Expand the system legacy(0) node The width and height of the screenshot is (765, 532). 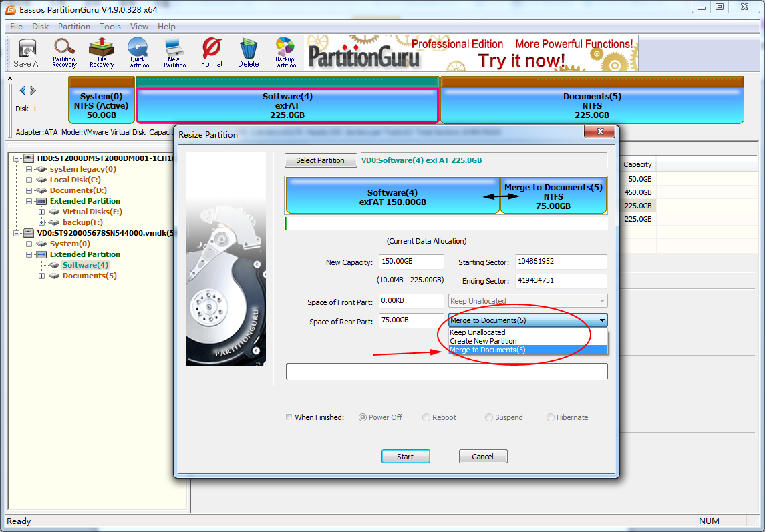[29, 169]
